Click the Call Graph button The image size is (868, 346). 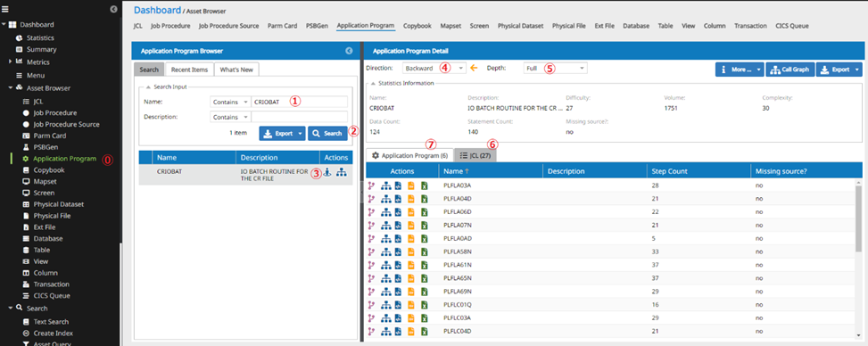[790, 70]
